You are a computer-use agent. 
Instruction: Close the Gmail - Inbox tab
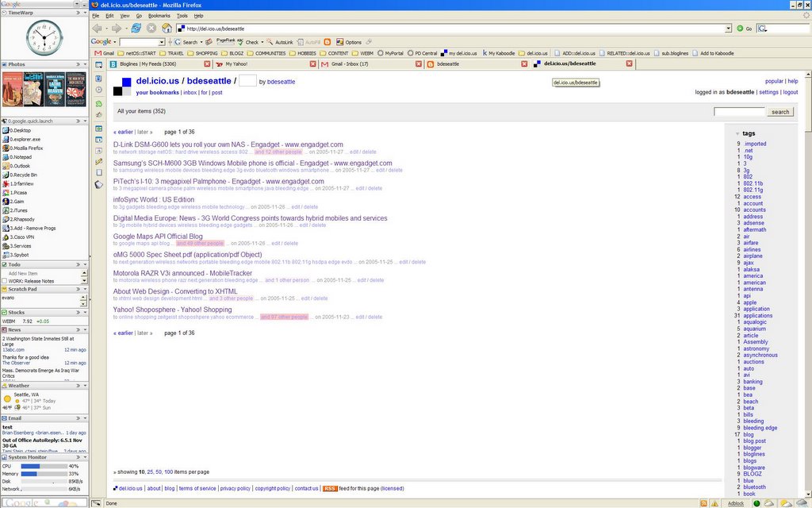click(419, 63)
